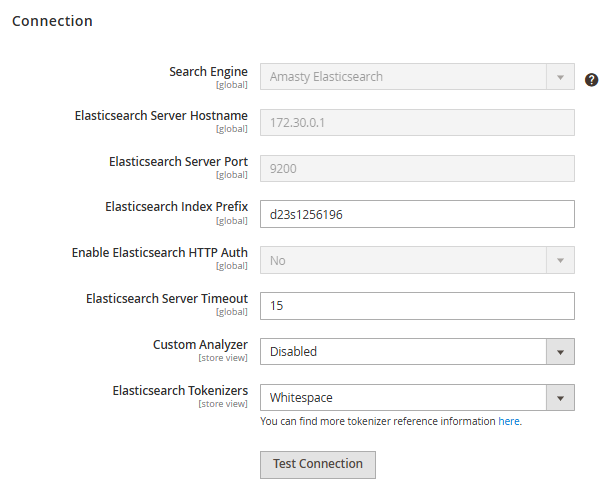Click the Elasticsearch Server Timeout label

(167, 299)
